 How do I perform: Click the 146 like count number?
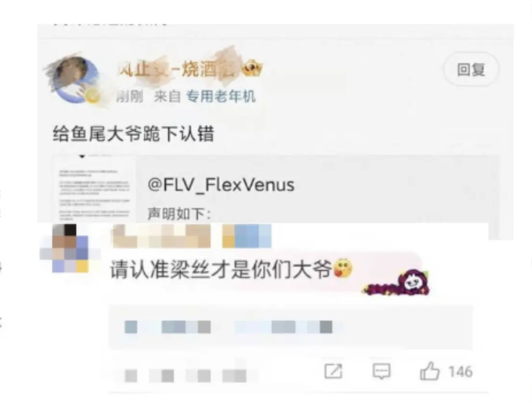pyautogui.click(x=460, y=372)
